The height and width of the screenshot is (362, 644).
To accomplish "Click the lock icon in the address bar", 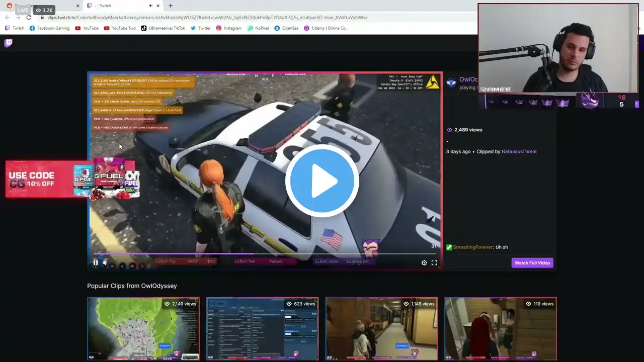I will point(42,18).
